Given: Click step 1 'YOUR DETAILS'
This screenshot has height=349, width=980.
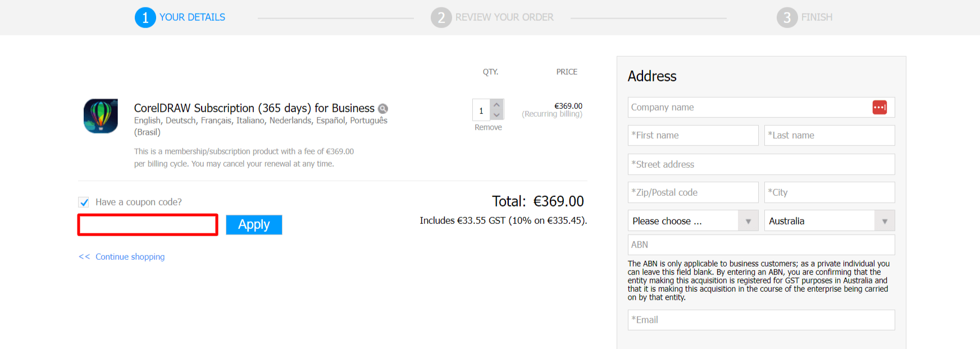Looking at the screenshot, I should click(x=180, y=17).
